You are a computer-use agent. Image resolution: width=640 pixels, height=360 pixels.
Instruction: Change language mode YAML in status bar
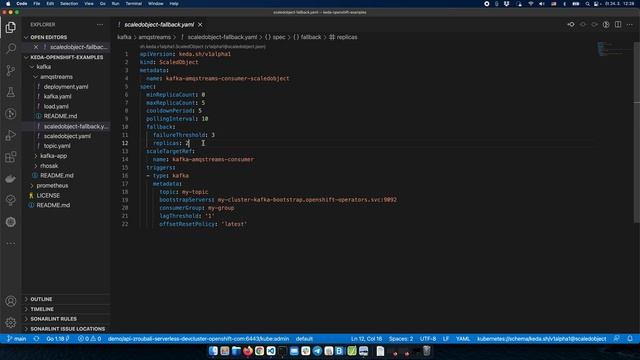coord(463,339)
